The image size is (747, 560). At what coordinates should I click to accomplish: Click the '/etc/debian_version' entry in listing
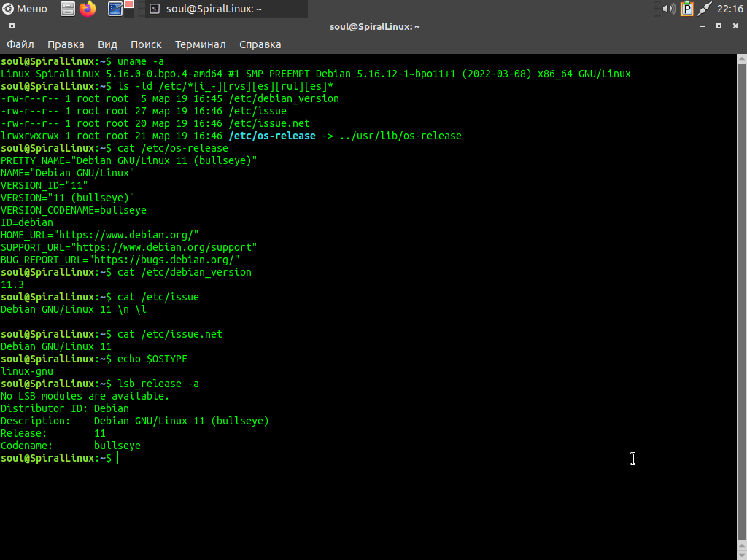point(284,98)
